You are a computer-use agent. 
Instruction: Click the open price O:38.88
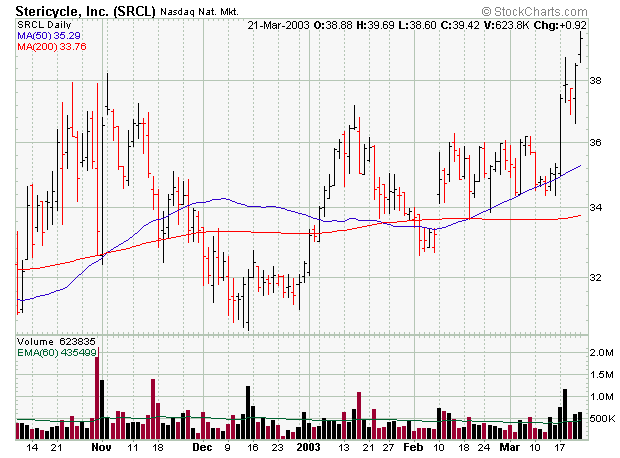click(333, 25)
